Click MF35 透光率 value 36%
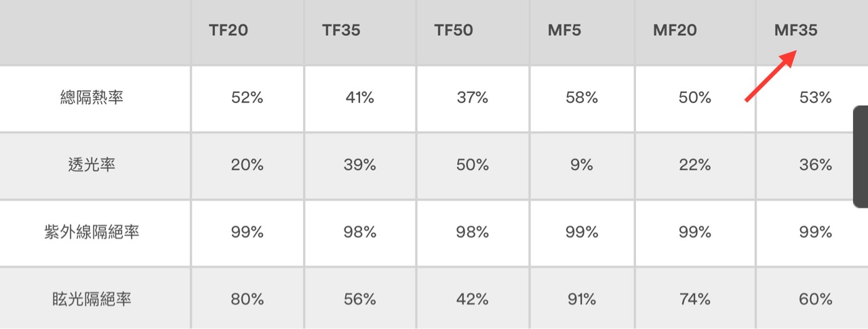 pyautogui.click(x=815, y=165)
